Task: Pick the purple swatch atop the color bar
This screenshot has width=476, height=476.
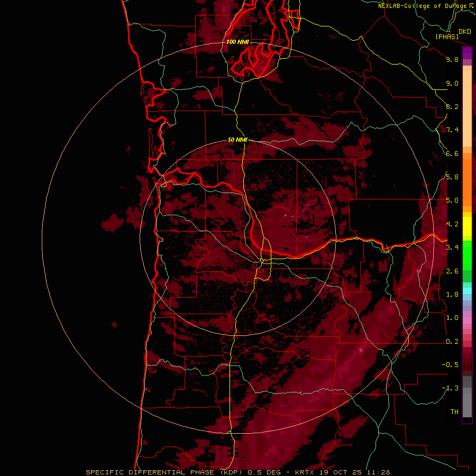Action: (467, 53)
